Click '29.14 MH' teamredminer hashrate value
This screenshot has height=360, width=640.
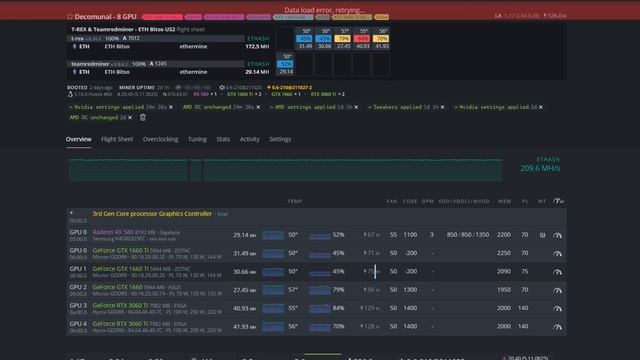[257, 72]
